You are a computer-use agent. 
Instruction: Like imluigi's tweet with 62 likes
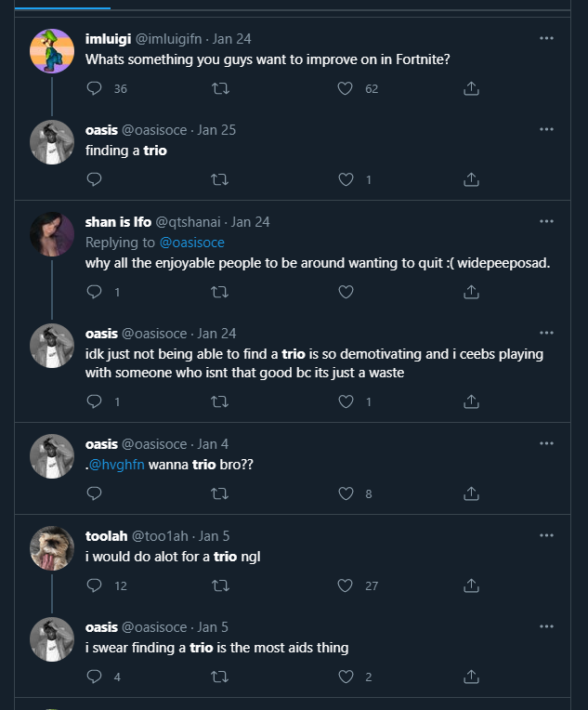346,88
